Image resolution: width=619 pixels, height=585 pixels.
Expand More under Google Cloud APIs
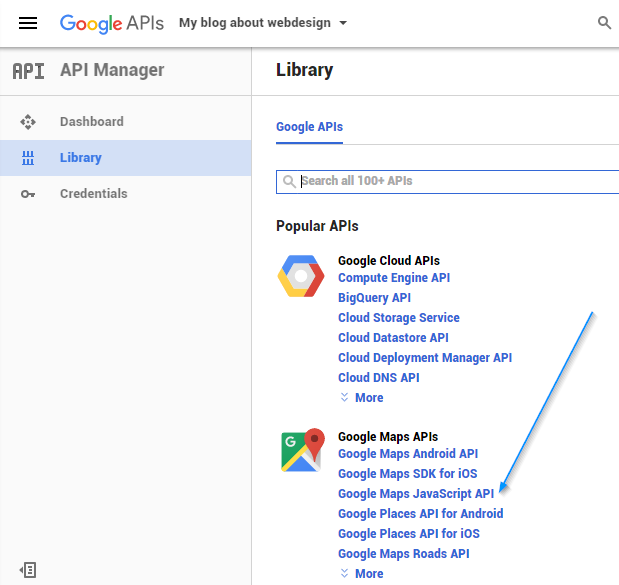click(x=362, y=398)
